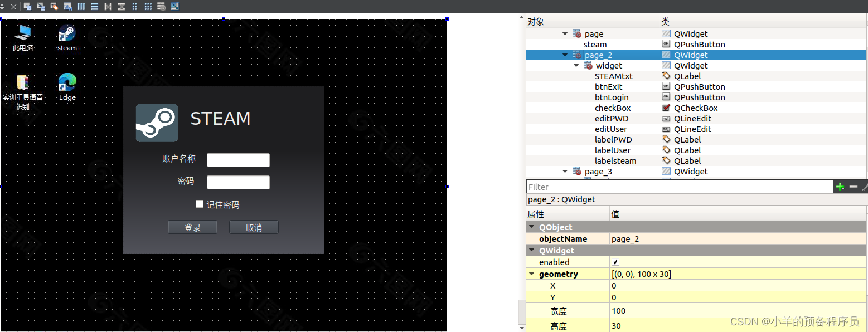Click the minus remove property icon
Screen dimensions: 868x332
(x=854, y=187)
